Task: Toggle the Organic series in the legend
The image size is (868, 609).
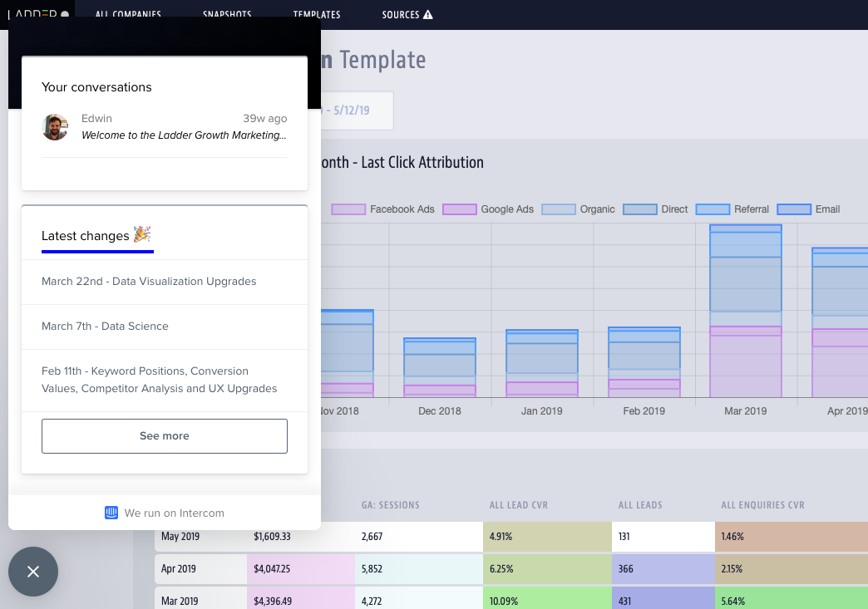Action: point(584,209)
